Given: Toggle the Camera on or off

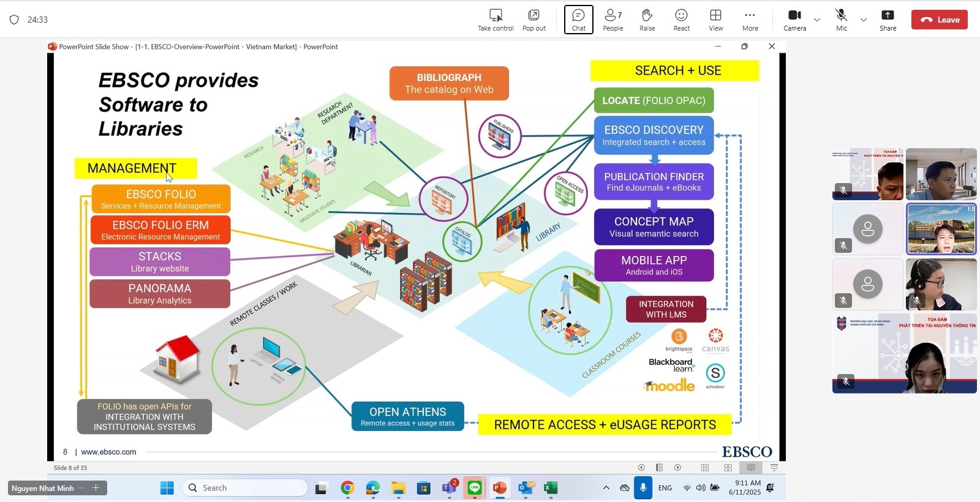Looking at the screenshot, I should click(x=794, y=20).
